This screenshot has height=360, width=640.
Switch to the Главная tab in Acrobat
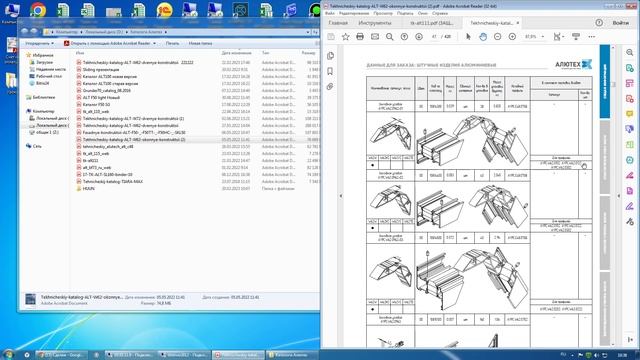coord(338,23)
